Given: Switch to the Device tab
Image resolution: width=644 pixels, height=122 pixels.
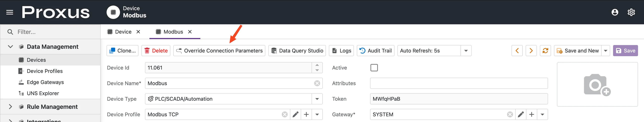Looking at the screenshot, I should (123, 32).
